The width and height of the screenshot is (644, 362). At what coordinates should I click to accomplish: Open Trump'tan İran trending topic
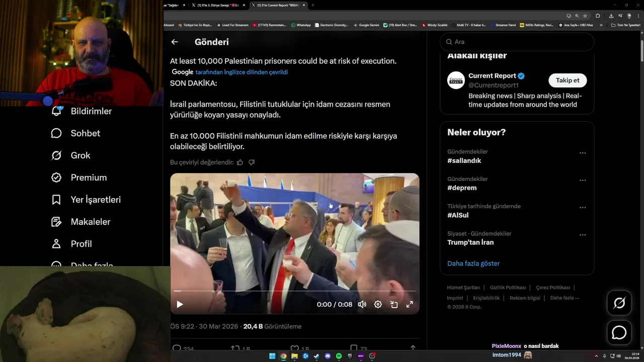tap(470, 242)
